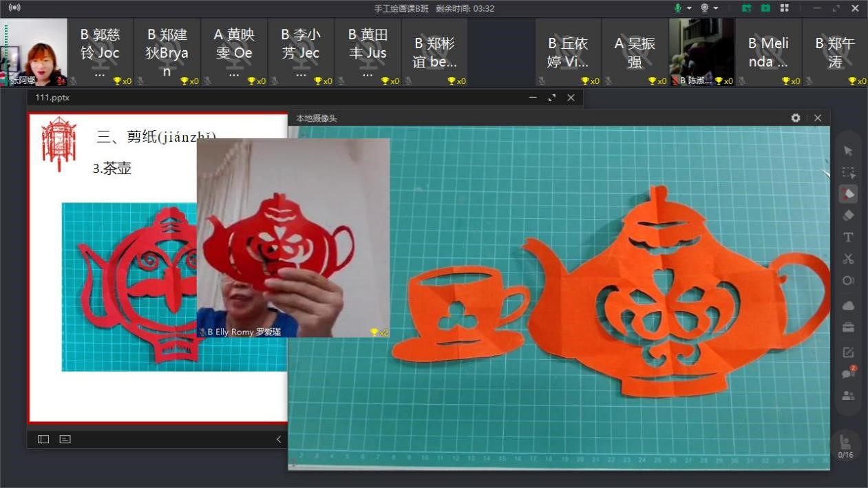Open local camera window settings gear
The height and width of the screenshot is (488, 868).
[796, 118]
